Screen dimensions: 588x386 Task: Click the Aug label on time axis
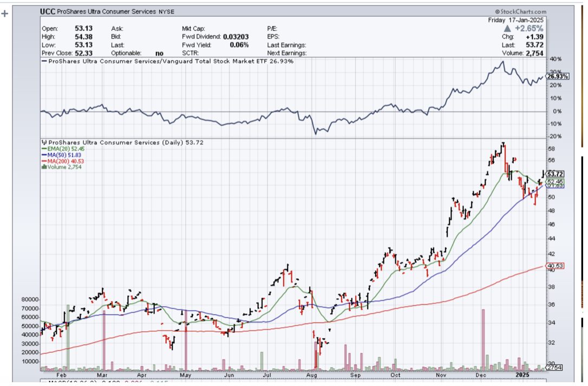click(312, 375)
